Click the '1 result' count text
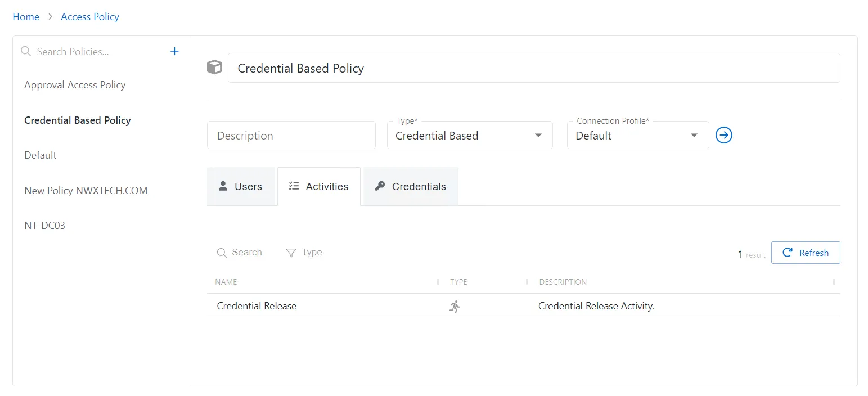The image size is (868, 396). pos(752,254)
